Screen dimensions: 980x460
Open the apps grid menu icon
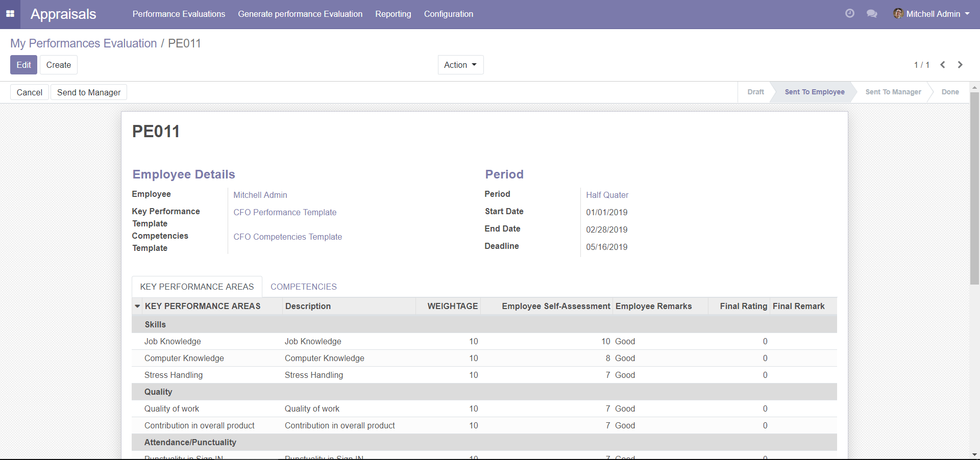(10, 14)
